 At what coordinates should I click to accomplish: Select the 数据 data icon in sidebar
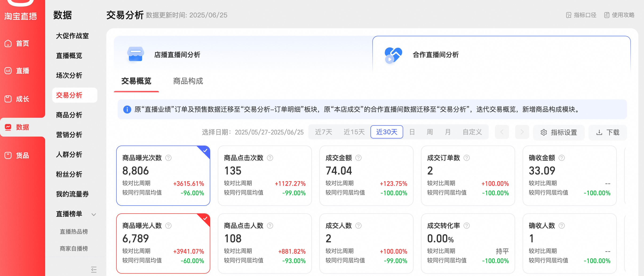8,127
